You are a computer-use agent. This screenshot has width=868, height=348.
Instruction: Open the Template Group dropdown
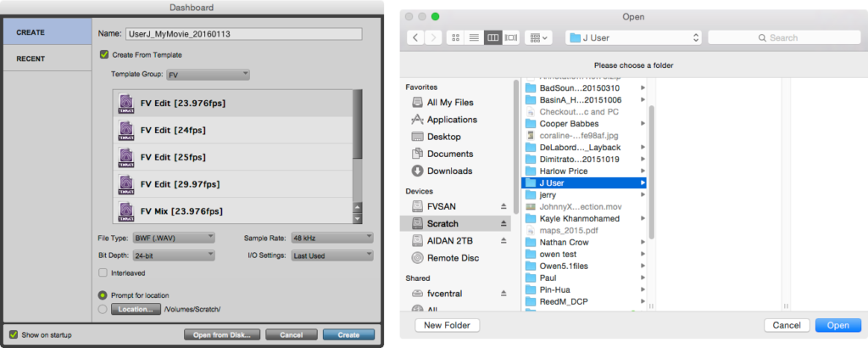click(209, 74)
